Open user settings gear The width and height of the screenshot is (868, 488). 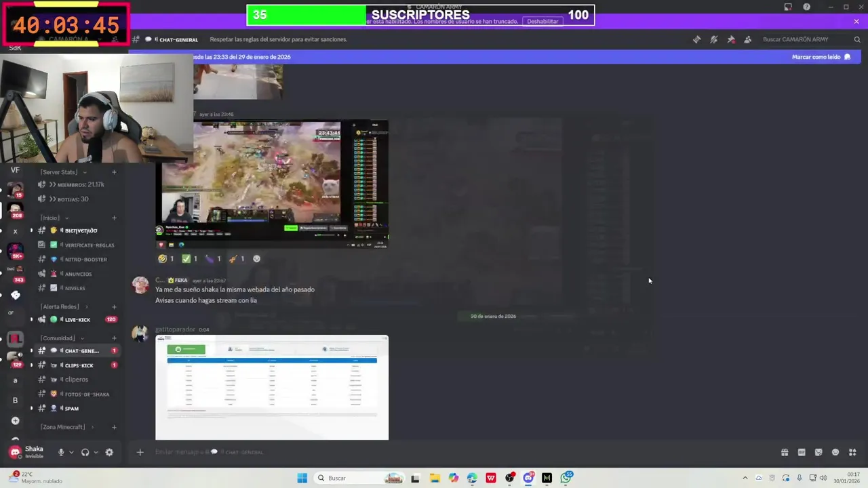109,452
